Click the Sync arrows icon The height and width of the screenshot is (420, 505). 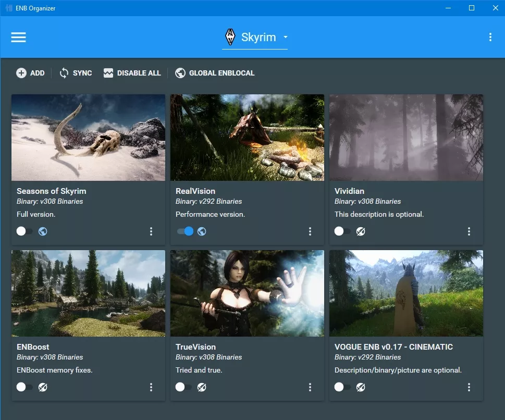click(64, 73)
